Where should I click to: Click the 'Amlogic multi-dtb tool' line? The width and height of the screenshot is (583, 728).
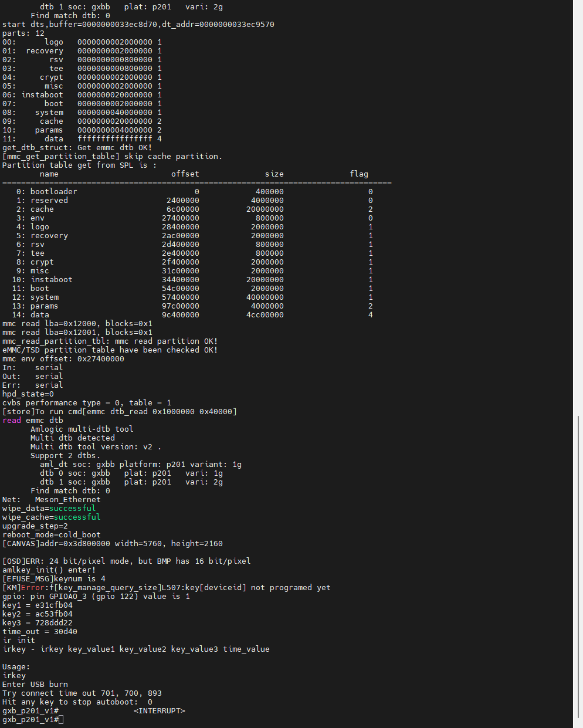coord(82,429)
